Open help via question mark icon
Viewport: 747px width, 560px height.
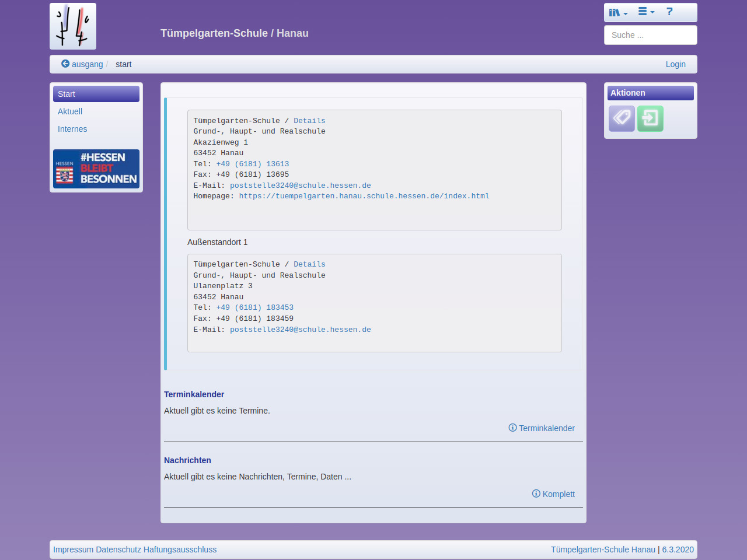pyautogui.click(x=669, y=12)
